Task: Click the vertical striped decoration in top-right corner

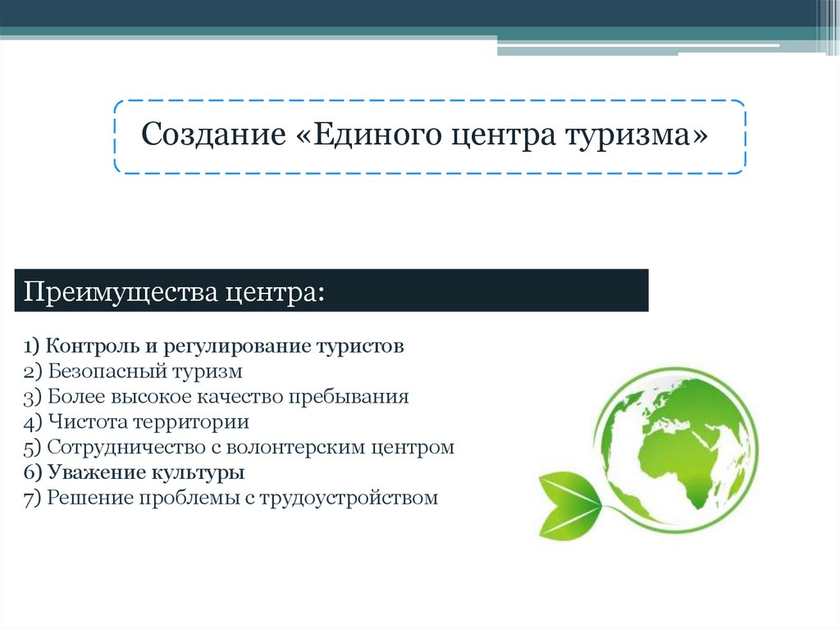Action: 827,26
